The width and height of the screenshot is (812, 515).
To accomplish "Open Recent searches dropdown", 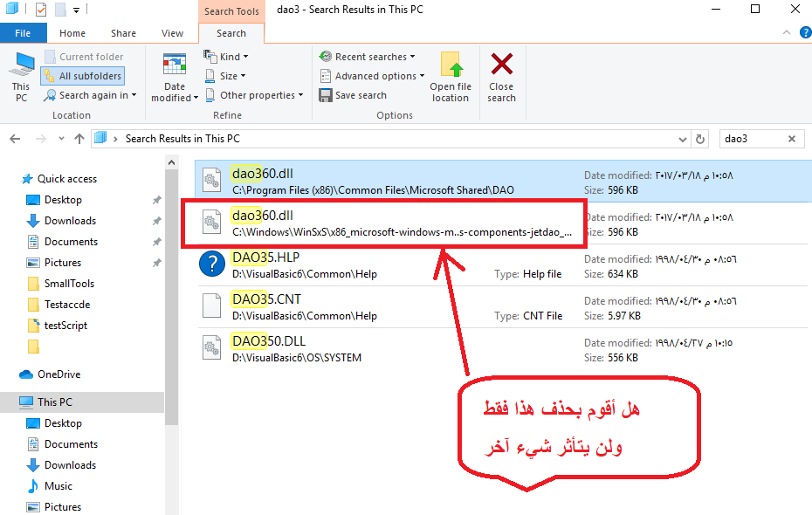I will pos(368,57).
